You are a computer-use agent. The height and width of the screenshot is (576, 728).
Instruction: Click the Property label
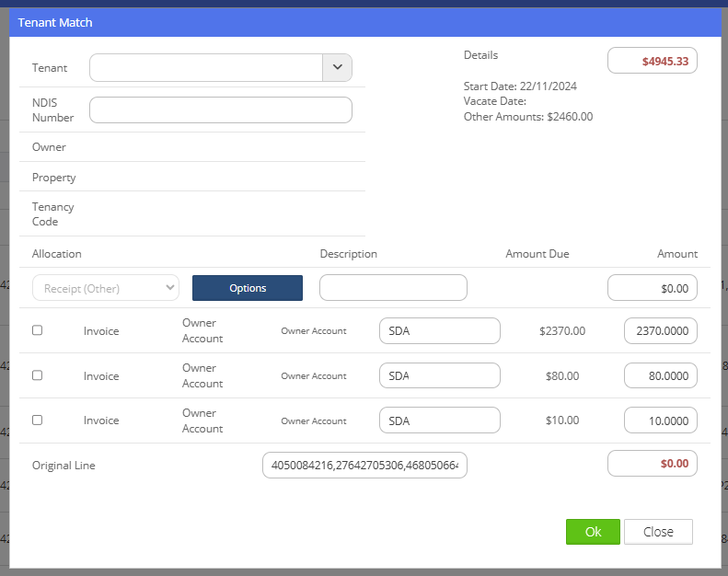[54, 178]
